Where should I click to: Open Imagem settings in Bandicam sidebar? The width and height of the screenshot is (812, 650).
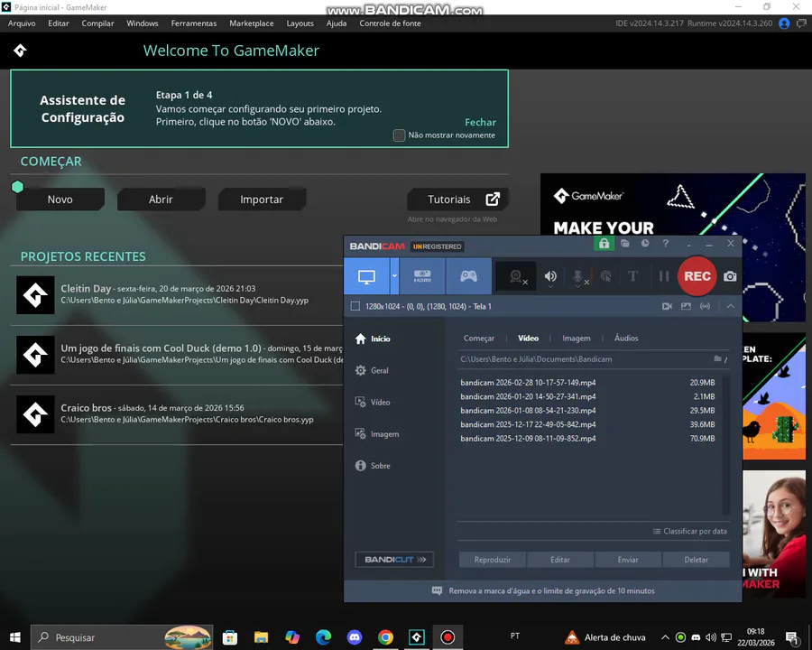tap(377, 434)
